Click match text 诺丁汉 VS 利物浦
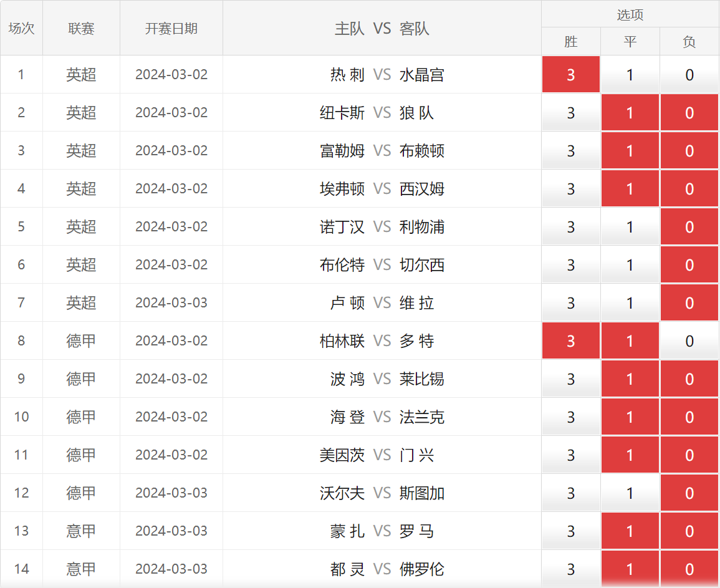Screen dimensions: 720x588 click(x=382, y=226)
